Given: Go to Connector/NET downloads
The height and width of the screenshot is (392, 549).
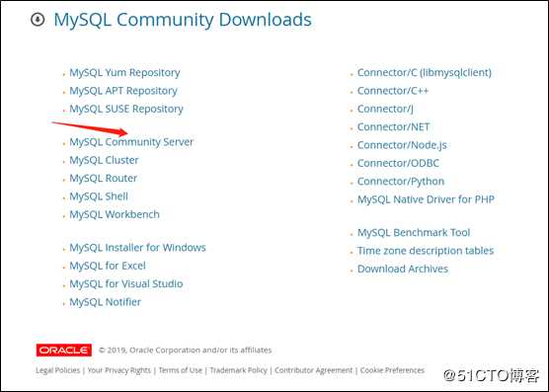Looking at the screenshot, I should tap(393, 127).
